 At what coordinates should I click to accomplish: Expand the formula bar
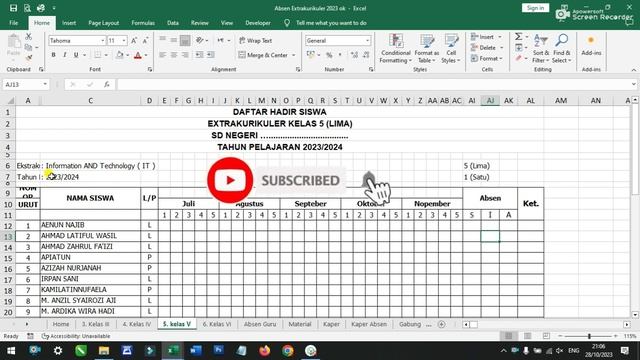(x=633, y=84)
